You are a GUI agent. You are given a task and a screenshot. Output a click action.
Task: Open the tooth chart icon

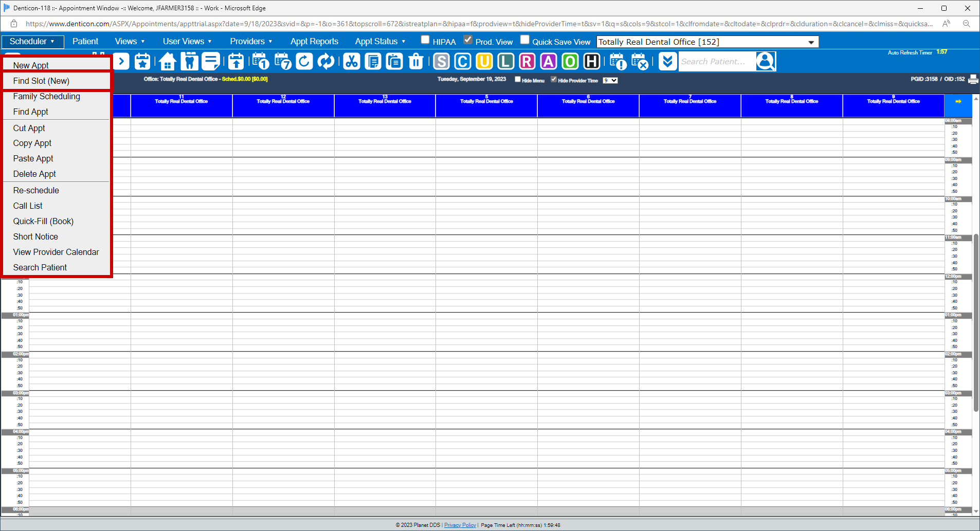tap(189, 61)
